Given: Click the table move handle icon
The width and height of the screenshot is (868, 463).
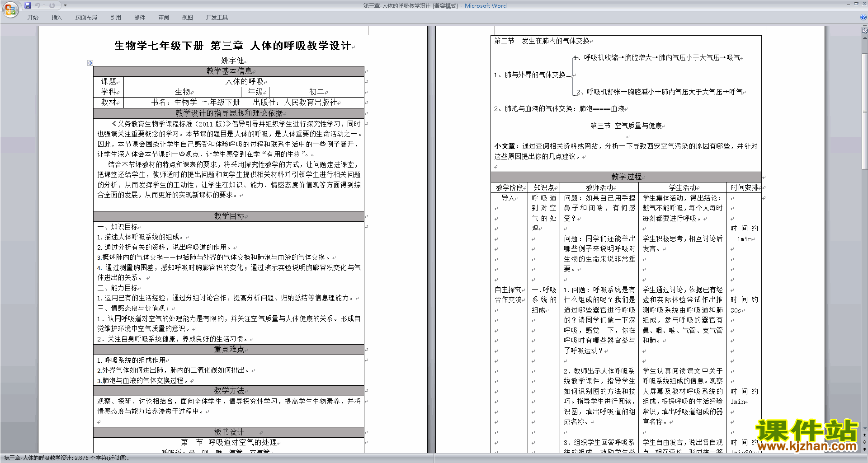Looking at the screenshot, I should (90, 63).
